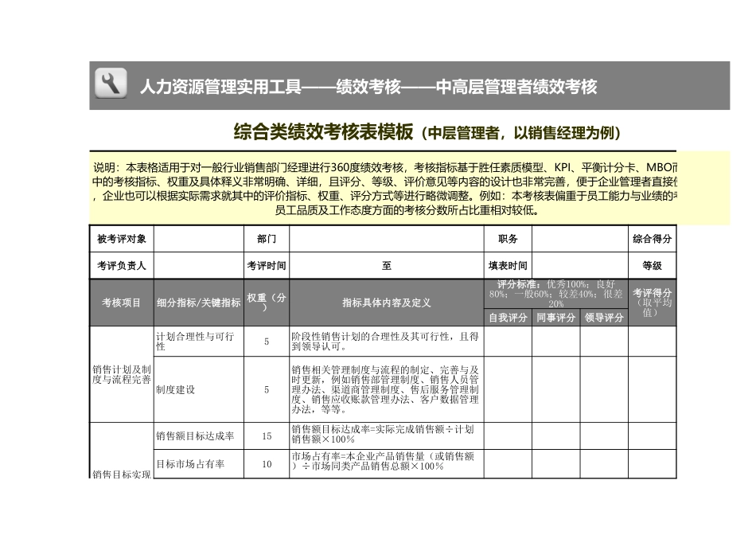Click the subtitle 中层管理者，以销售经理为例

[521, 133]
